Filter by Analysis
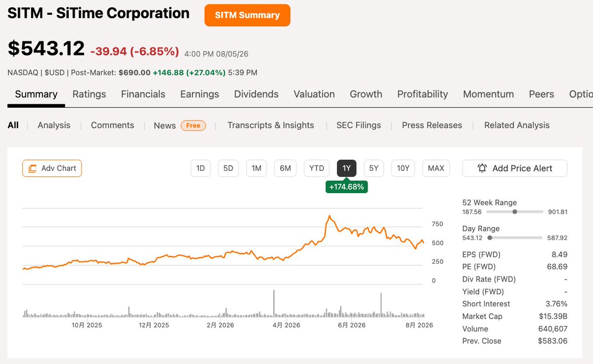 click(x=54, y=125)
